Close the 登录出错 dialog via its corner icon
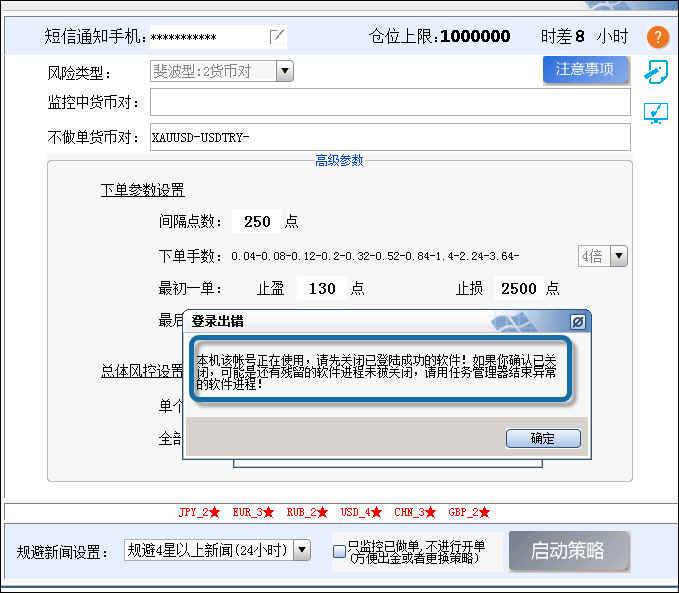679x593 pixels. tap(577, 322)
